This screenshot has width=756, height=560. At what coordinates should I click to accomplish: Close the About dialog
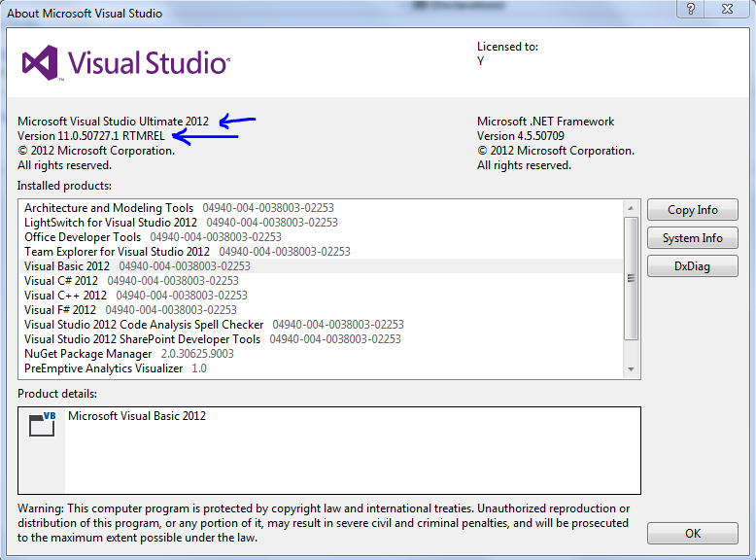[727, 9]
